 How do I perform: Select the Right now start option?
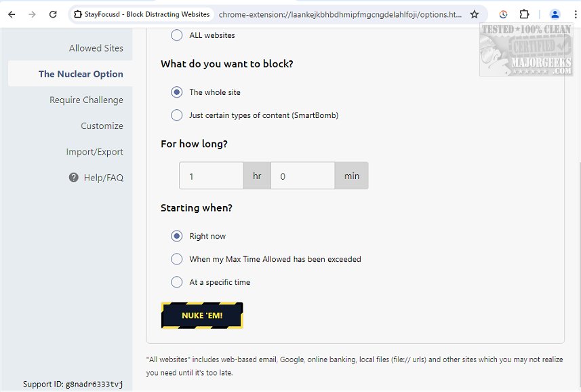coord(177,236)
